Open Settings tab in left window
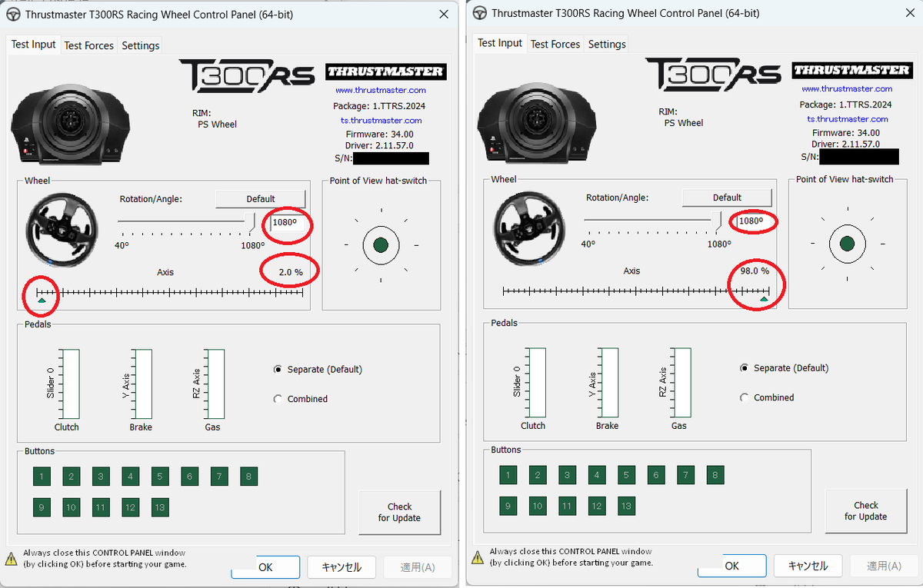 point(141,45)
